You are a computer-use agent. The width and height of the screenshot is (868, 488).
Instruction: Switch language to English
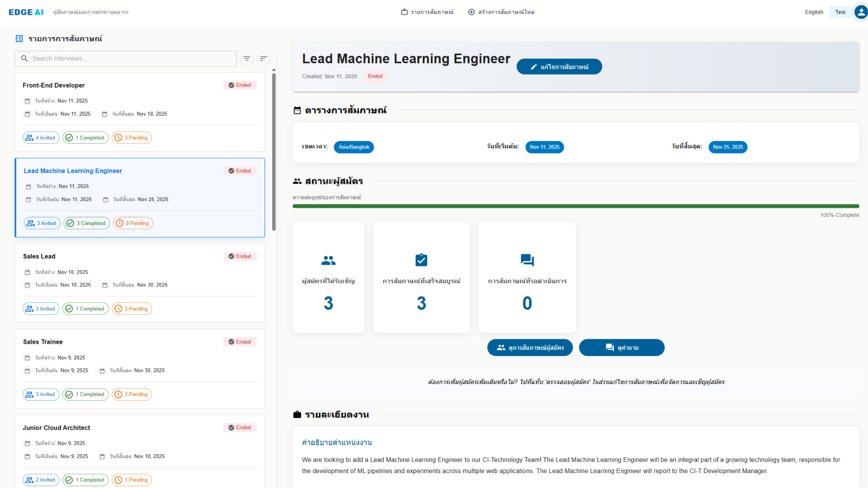[x=814, y=12]
